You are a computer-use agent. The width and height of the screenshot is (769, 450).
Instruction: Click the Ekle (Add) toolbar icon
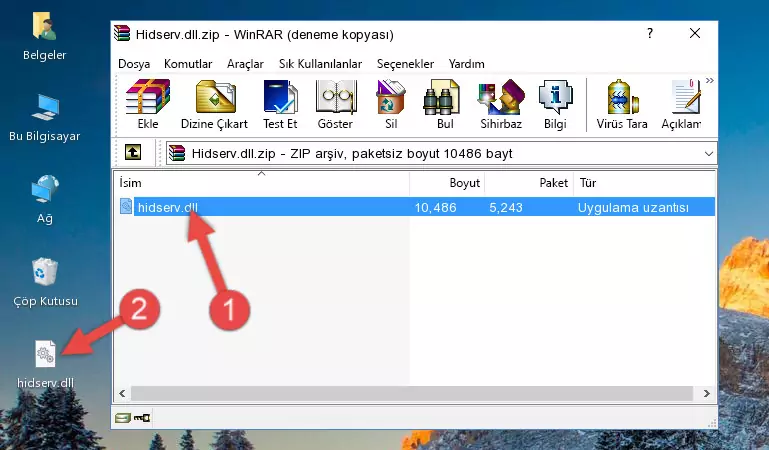pyautogui.click(x=148, y=104)
